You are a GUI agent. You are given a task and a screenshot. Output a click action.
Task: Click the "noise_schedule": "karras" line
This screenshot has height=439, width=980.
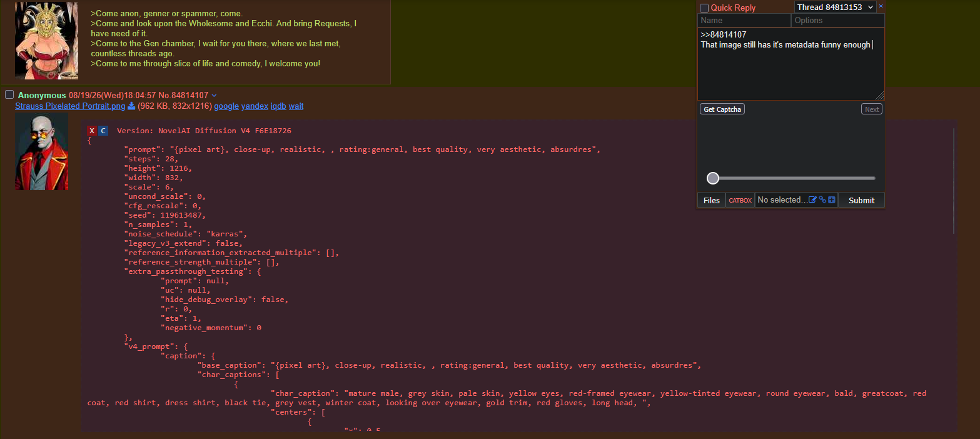pyautogui.click(x=186, y=234)
